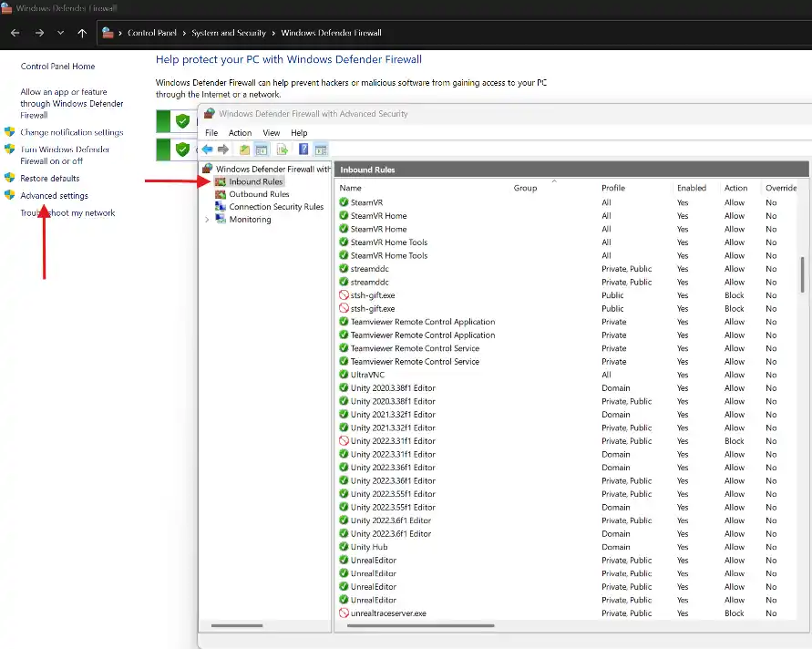This screenshot has width=812, height=649.
Task: Click the horizontal scrollbar under the rules list
Action: (x=420, y=625)
